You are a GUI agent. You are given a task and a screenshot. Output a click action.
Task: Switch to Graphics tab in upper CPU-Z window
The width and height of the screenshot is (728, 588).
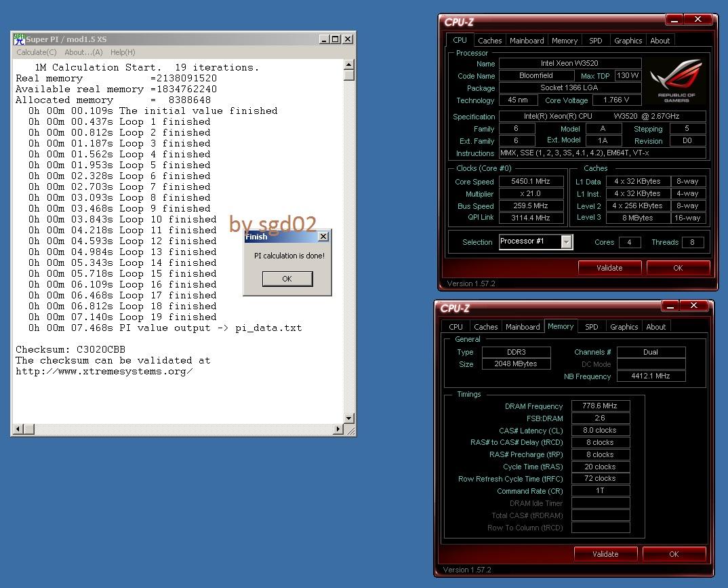[628, 41]
